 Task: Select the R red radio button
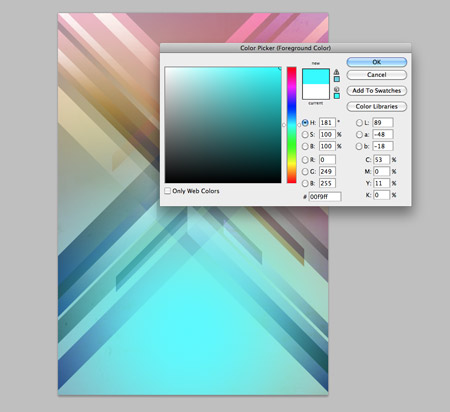(x=305, y=160)
